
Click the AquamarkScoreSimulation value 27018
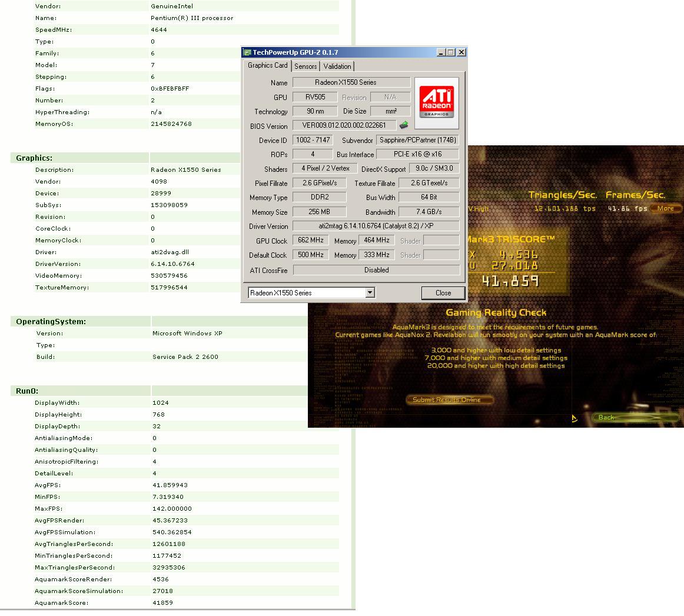162,591
